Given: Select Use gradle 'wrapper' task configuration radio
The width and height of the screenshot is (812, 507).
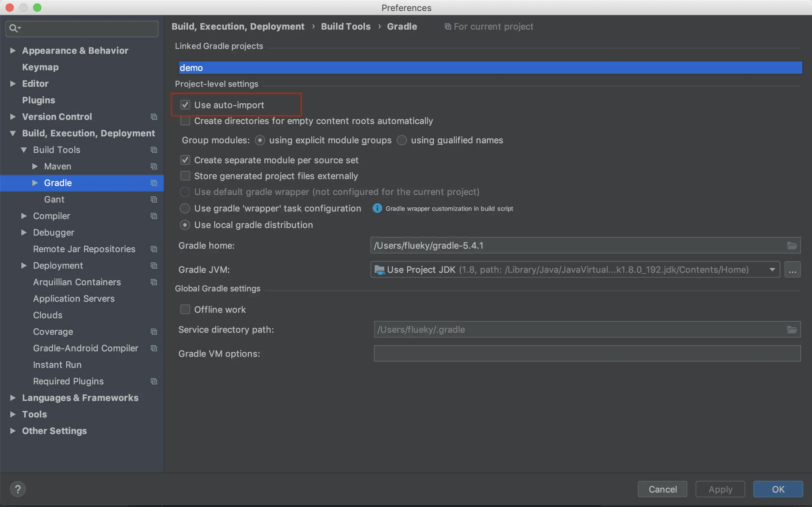Looking at the screenshot, I should point(185,208).
